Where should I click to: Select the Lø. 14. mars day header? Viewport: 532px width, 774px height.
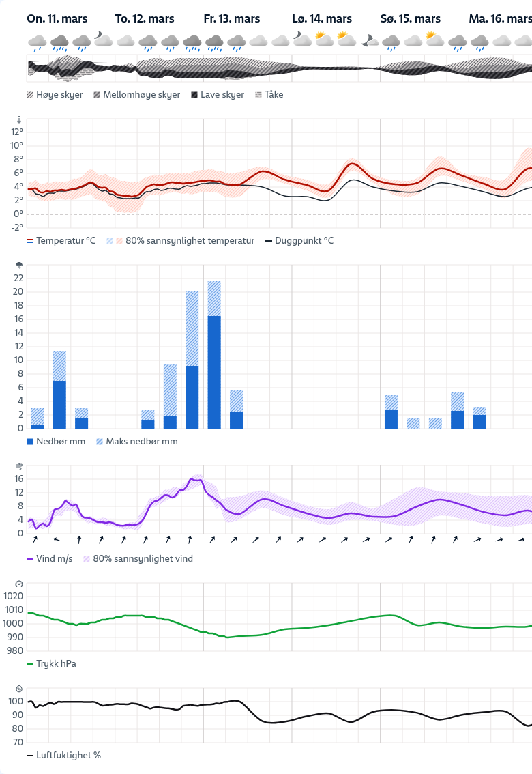tap(321, 18)
